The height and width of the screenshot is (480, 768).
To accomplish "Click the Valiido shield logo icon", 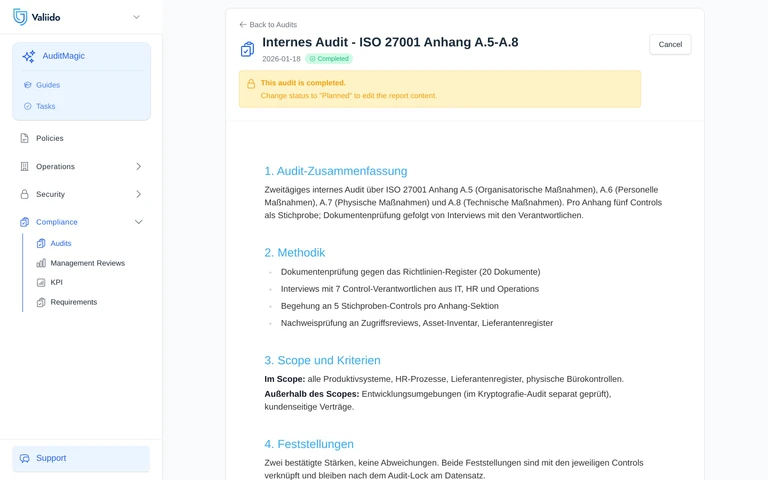I will 20,17.
